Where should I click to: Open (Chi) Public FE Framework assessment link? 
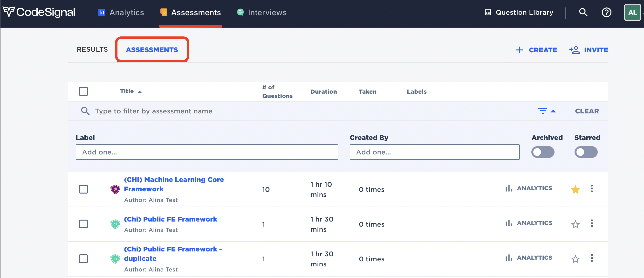tap(170, 219)
